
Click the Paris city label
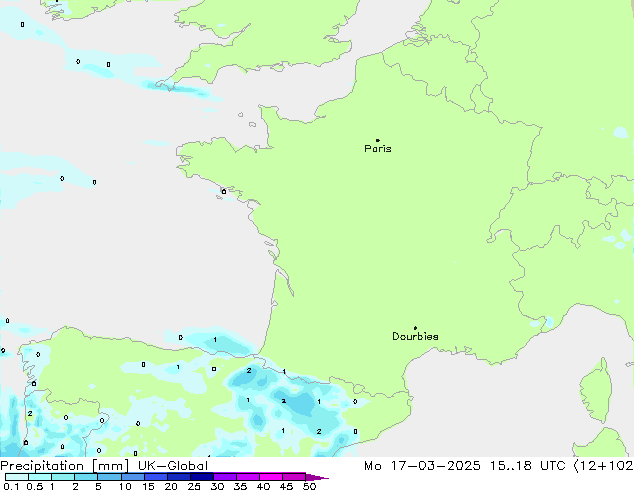[x=378, y=149]
